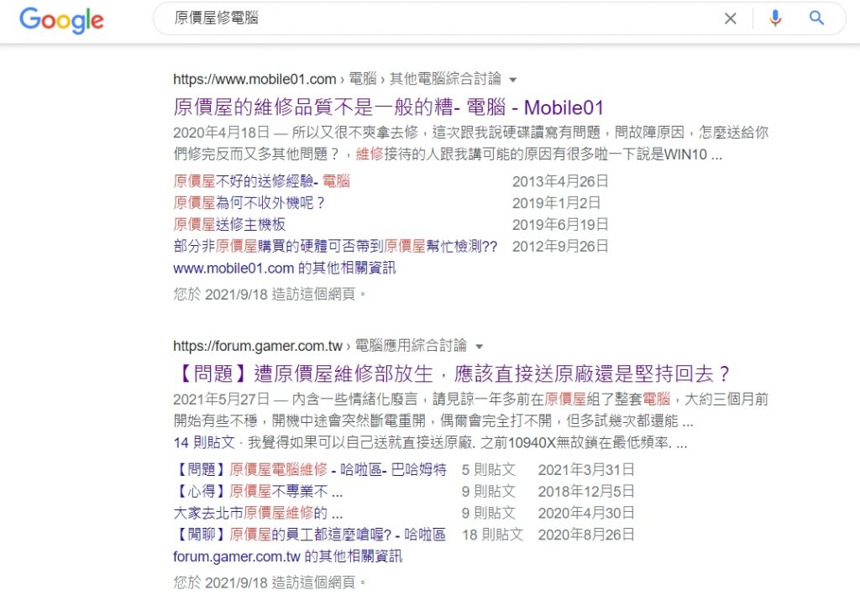This screenshot has height=616, width=860.
Task: Click date text 2013年4月26日
Action: tap(560, 181)
